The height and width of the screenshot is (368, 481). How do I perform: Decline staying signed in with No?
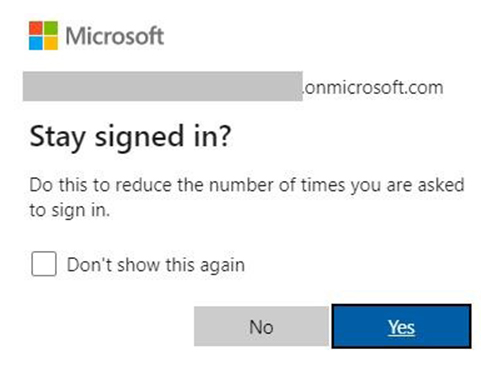(261, 326)
